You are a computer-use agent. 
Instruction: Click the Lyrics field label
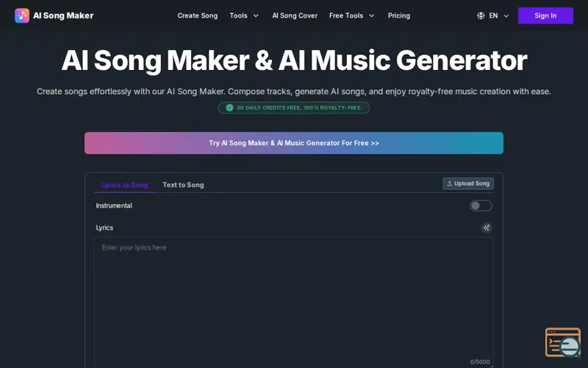(104, 227)
